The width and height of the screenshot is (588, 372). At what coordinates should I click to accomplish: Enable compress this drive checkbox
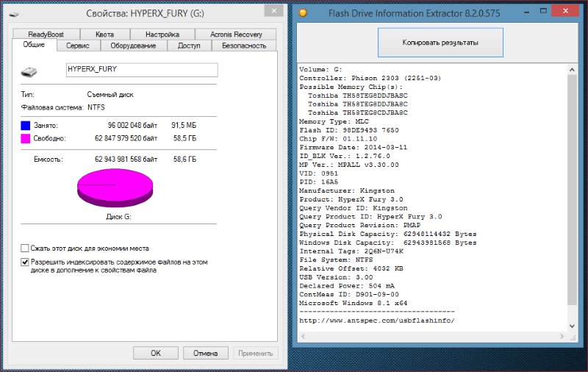pyautogui.click(x=25, y=248)
